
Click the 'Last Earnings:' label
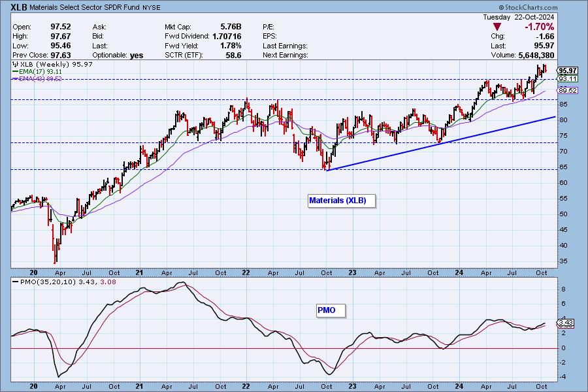(285, 46)
